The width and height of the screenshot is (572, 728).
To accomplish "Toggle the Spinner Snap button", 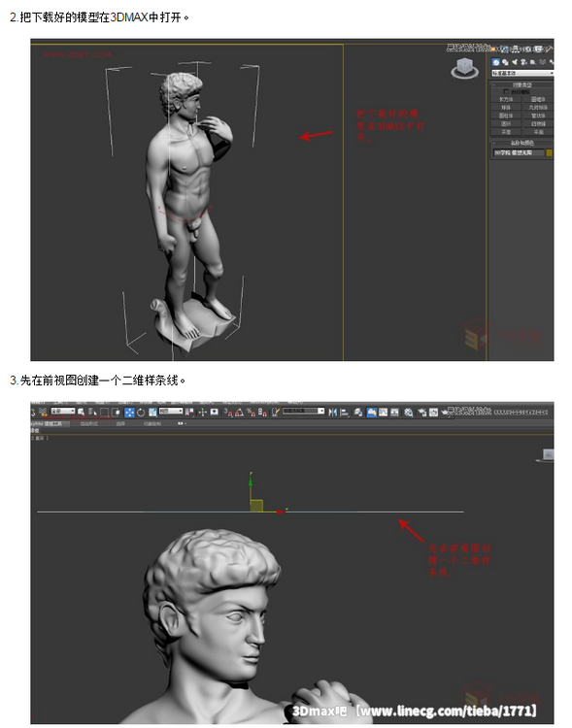I will point(262,413).
